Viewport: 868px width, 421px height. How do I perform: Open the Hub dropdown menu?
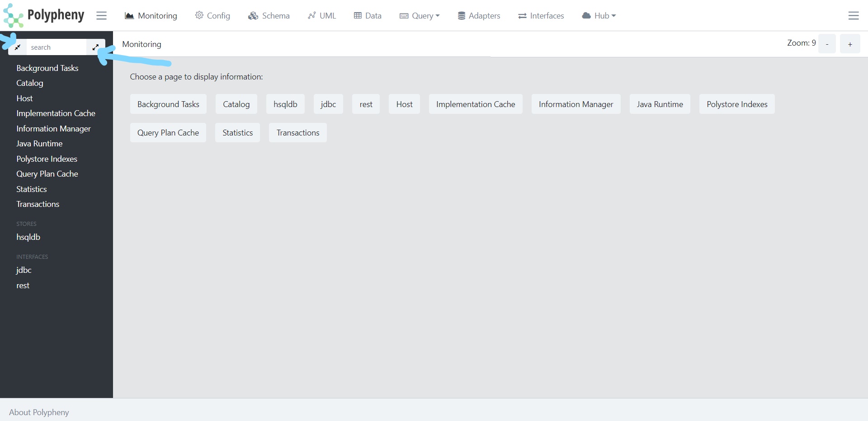(599, 15)
